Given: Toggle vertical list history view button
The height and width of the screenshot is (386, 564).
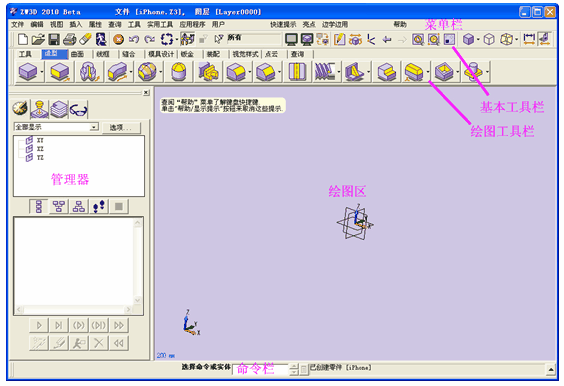Looking at the screenshot, I should [38, 206].
